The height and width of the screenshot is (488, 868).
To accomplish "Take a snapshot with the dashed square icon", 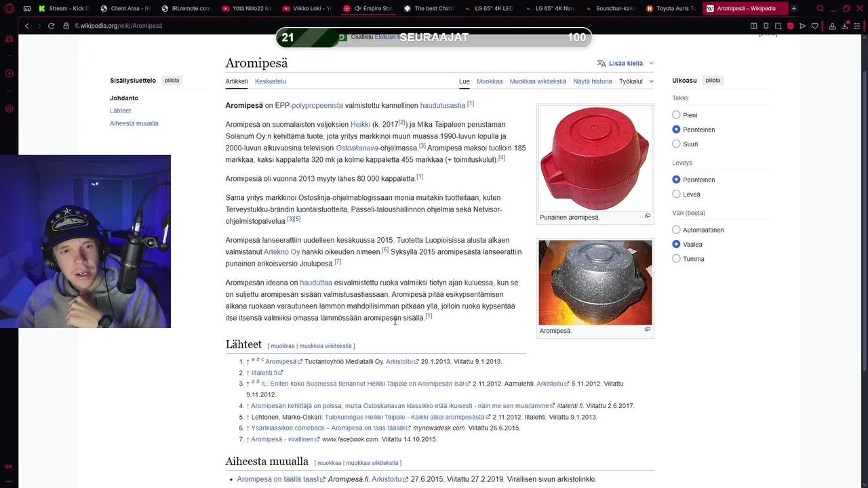I will (778, 26).
